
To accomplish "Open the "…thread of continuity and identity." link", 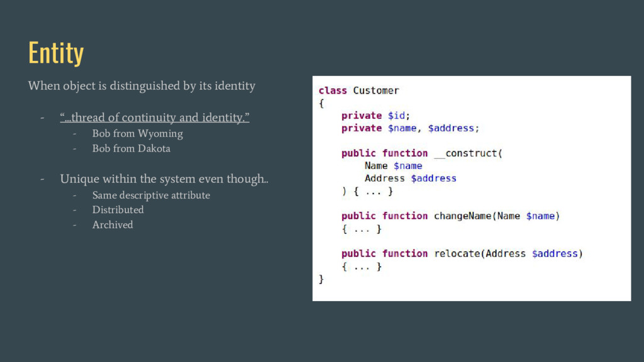I will tap(155, 118).
